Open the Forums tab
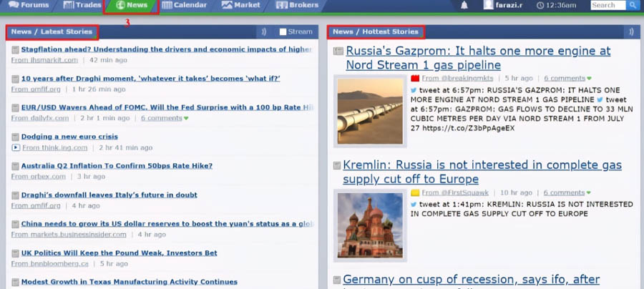Image resolution: width=644 pixels, height=289 pixels. pyautogui.click(x=29, y=5)
